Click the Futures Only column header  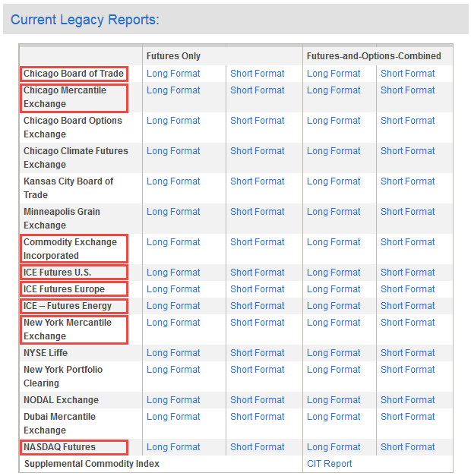click(173, 56)
